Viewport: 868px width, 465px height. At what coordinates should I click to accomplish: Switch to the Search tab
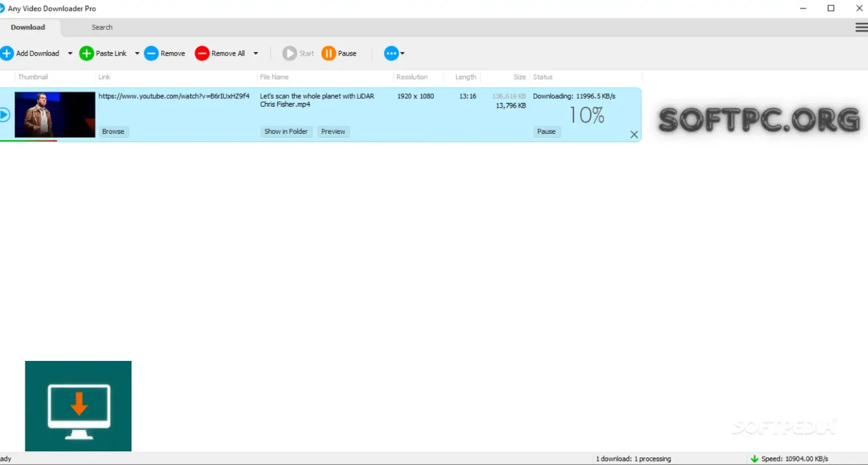click(x=102, y=27)
